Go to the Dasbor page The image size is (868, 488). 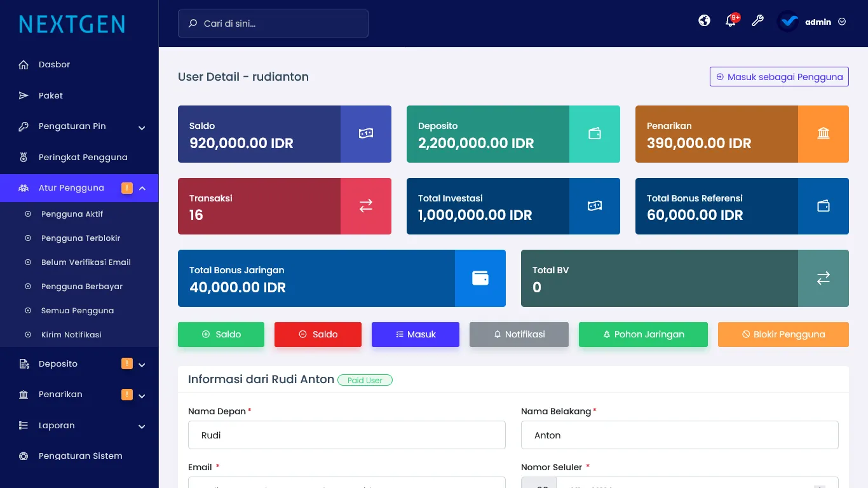[54, 65]
